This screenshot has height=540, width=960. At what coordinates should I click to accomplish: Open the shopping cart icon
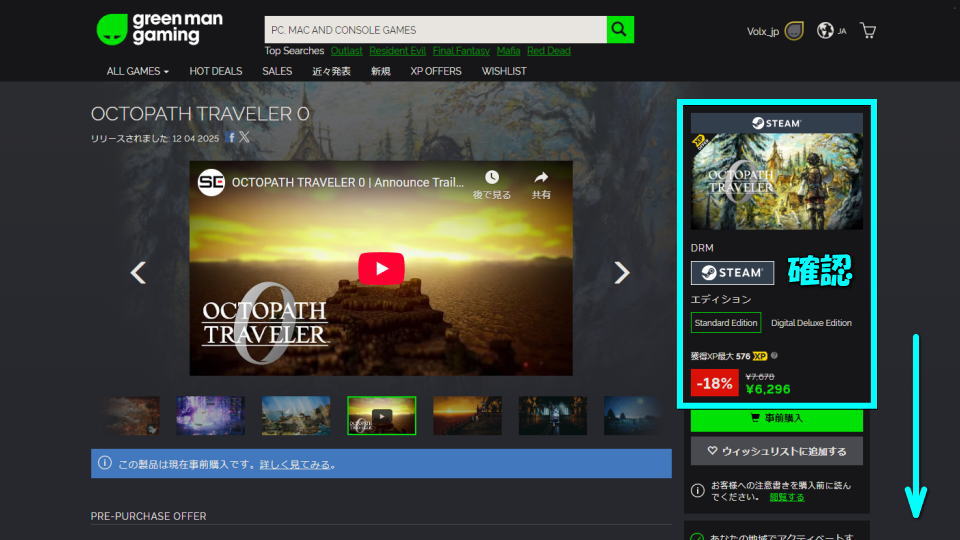(x=868, y=31)
